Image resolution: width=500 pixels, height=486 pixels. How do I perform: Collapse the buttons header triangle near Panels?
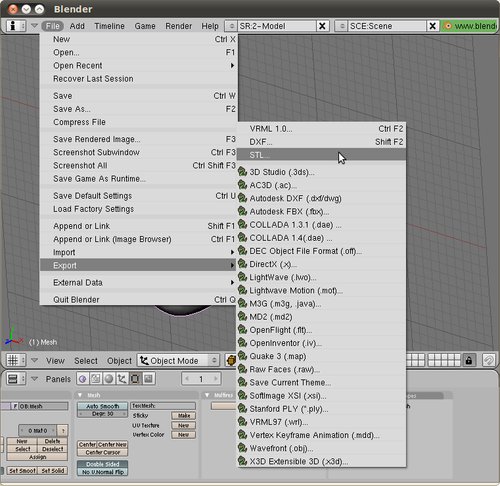coord(34,379)
